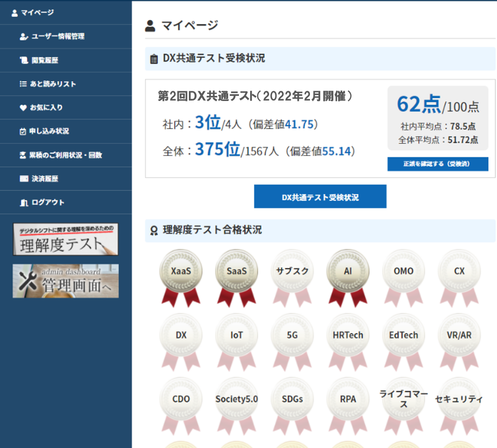Select the DX medal badge
Viewport: 497px width, 448px height.
[x=181, y=342]
